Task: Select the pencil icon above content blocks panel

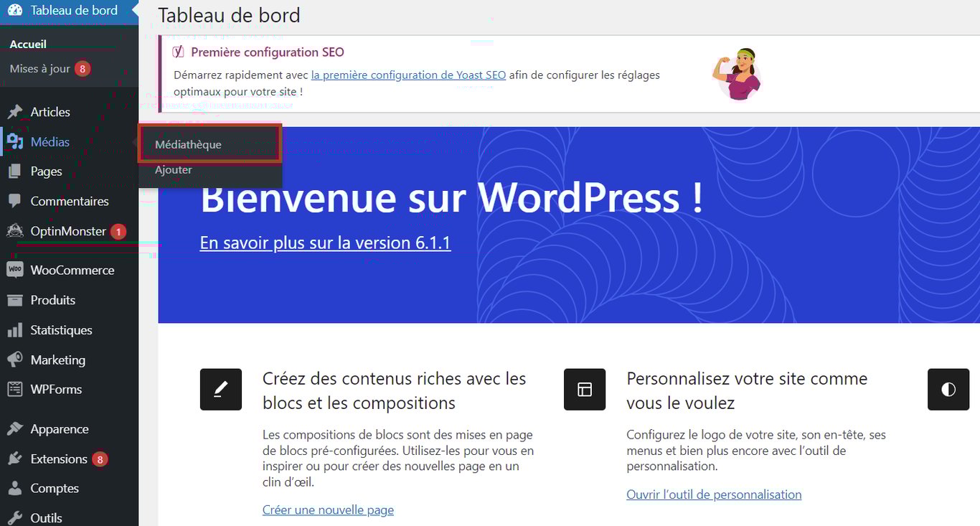Action: click(x=220, y=389)
